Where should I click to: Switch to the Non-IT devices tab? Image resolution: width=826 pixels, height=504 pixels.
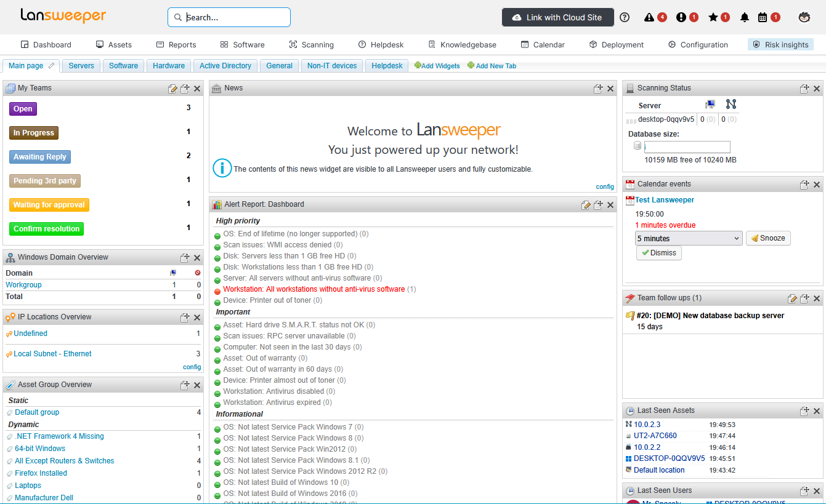pyautogui.click(x=332, y=66)
